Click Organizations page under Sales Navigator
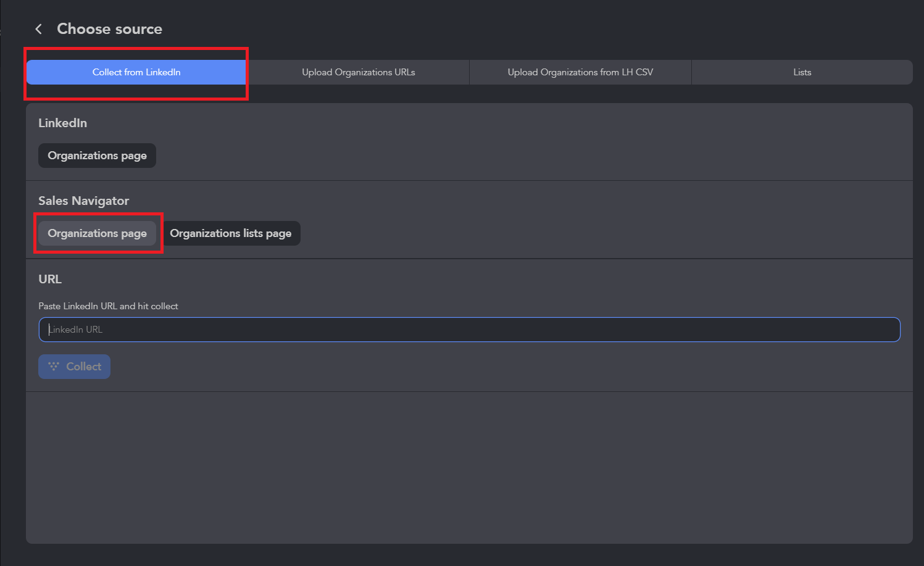Screen dimensions: 924x566 pos(97,233)
